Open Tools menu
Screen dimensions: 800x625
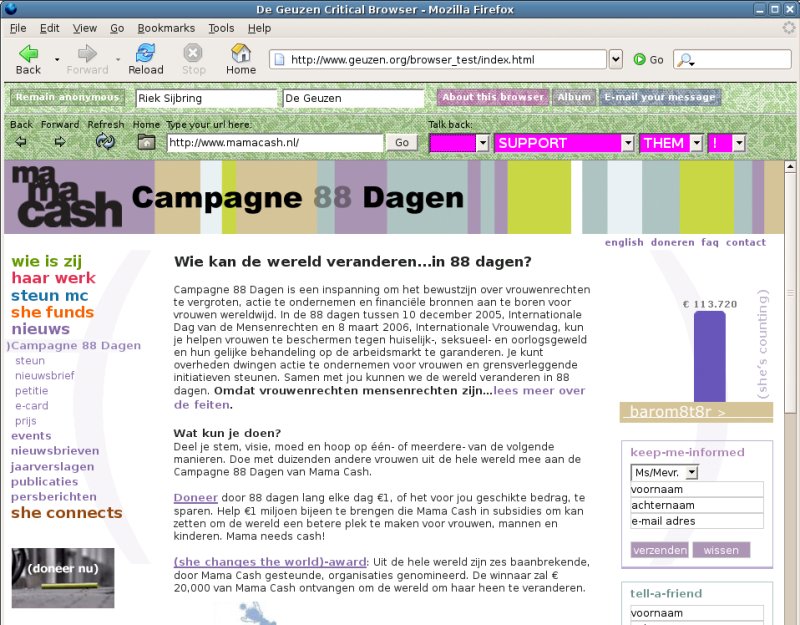(x=221, y=28)
